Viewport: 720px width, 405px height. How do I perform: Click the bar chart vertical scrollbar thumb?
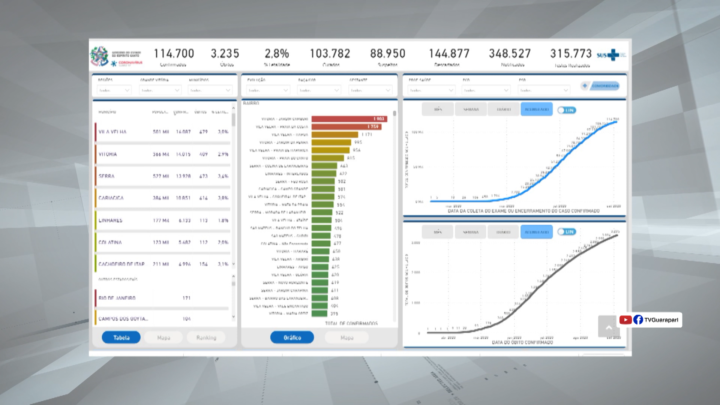tap(394, 113)
